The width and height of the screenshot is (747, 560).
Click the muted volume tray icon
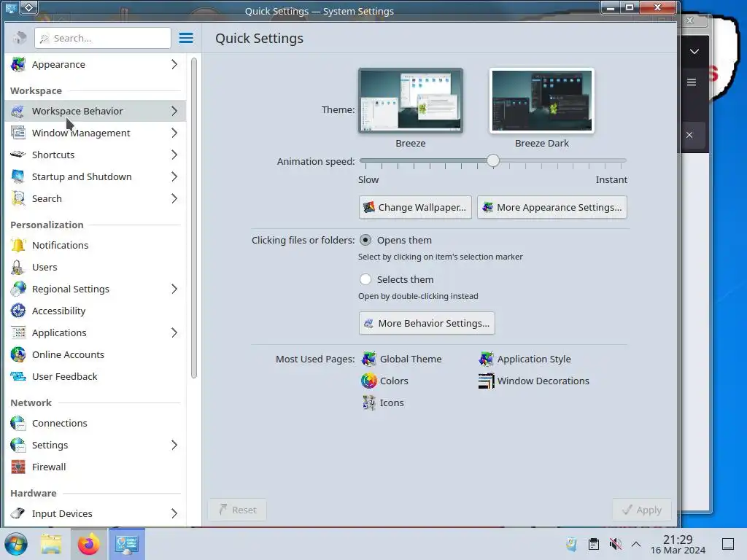[x=615, y=544]
